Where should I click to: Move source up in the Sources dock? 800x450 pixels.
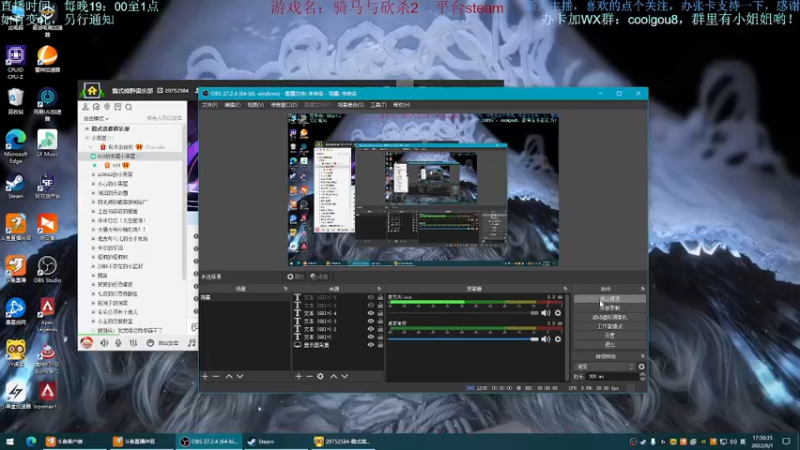pos(334,376)
